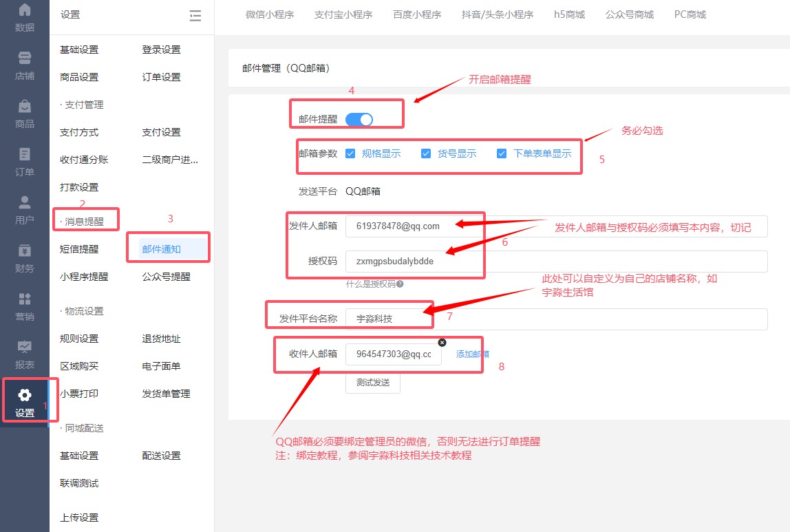This screenshot has height=532, width=790.
Task: Uncheck the 货号显示 checkbox
Action: pyautogui.click(x=426, y=153)
